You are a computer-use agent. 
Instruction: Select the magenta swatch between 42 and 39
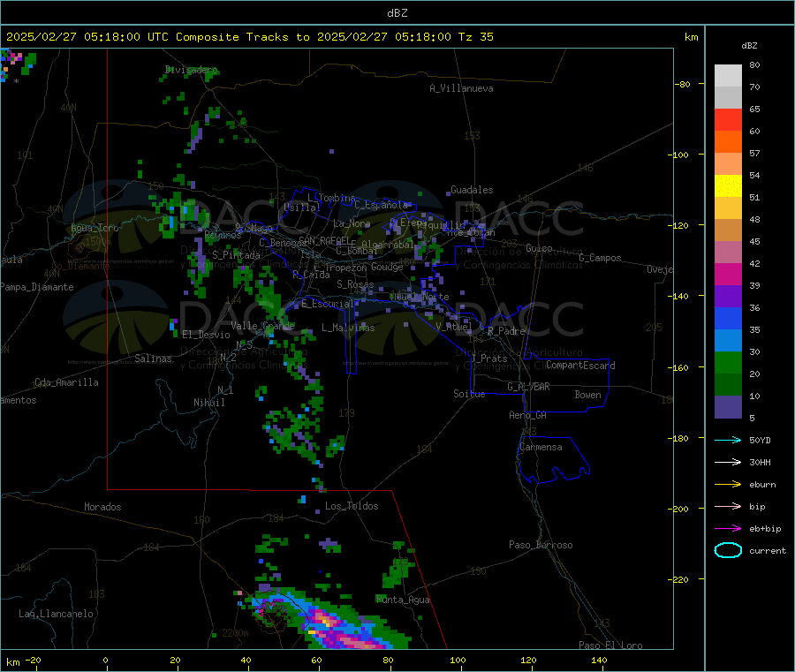tap(728, 274)
